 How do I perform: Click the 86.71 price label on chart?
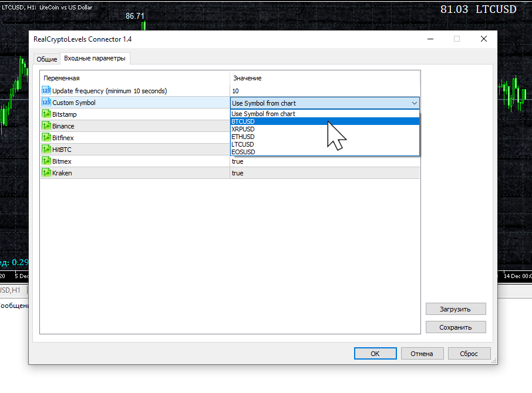[x=134, y=16]
